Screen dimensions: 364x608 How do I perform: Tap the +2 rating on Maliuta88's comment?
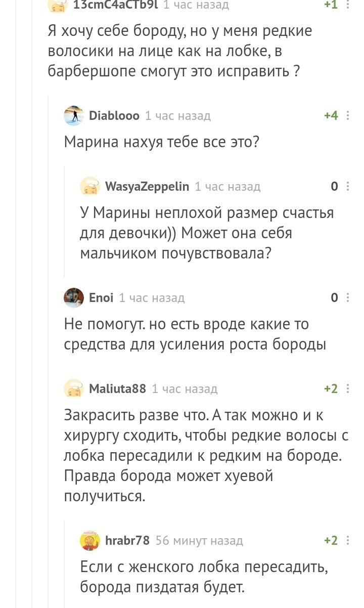[331, 389]
